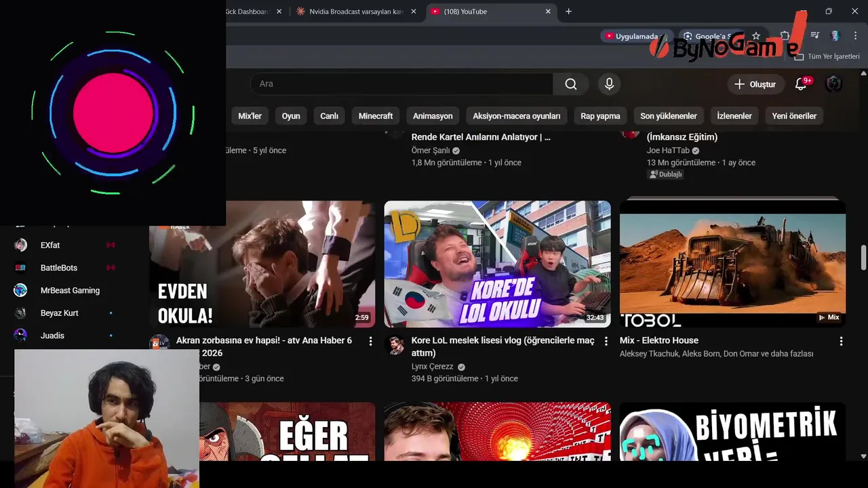Screen dimensions: 868x488
Task: Open the Mix - Elektro House title
Action: point(658,340)
